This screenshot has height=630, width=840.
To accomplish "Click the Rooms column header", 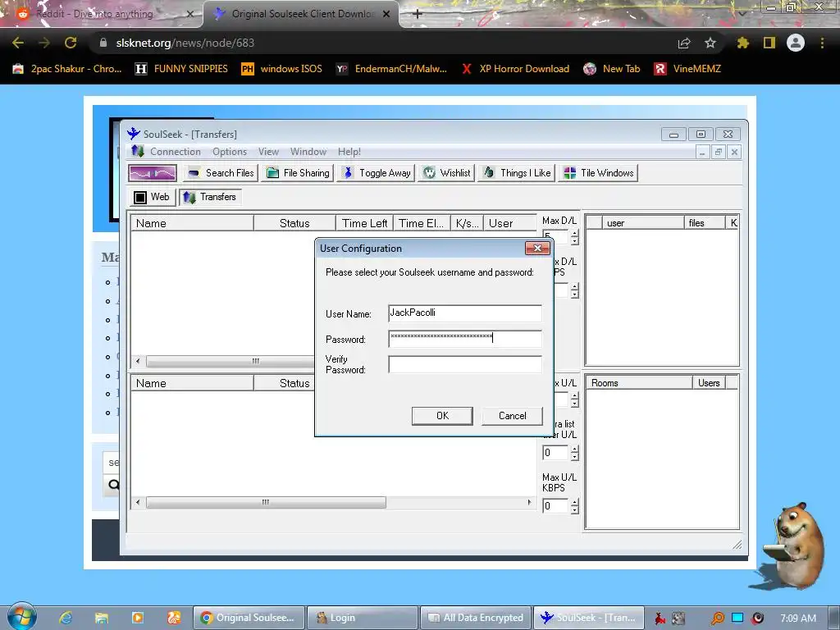I will 638,383.
